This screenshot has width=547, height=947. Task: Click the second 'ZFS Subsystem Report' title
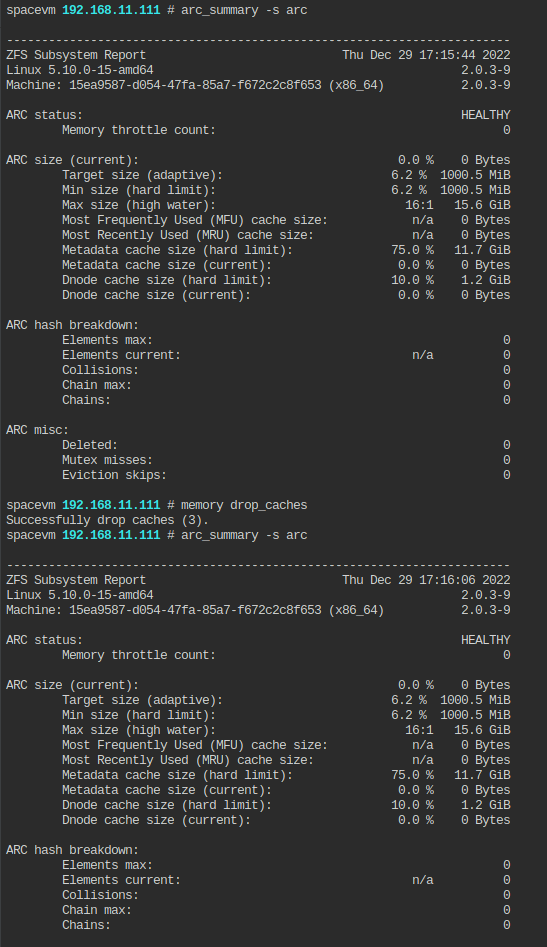76,580
